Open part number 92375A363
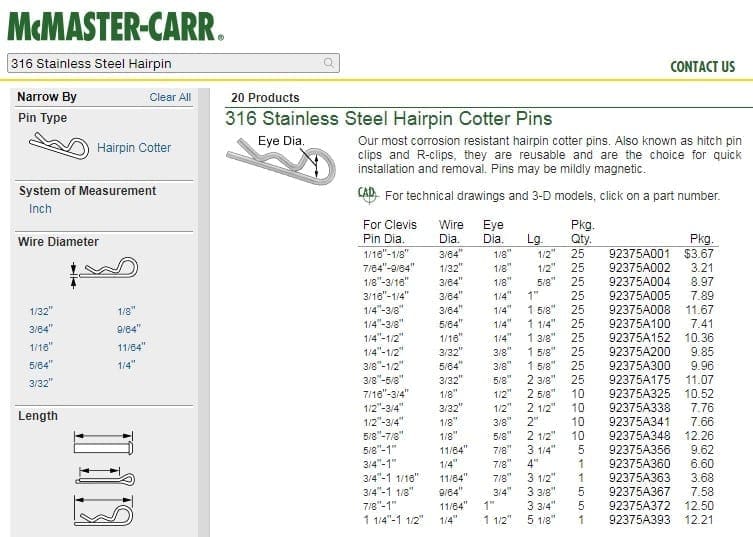This screenshot has width=753, height=537. click(639, 477)
